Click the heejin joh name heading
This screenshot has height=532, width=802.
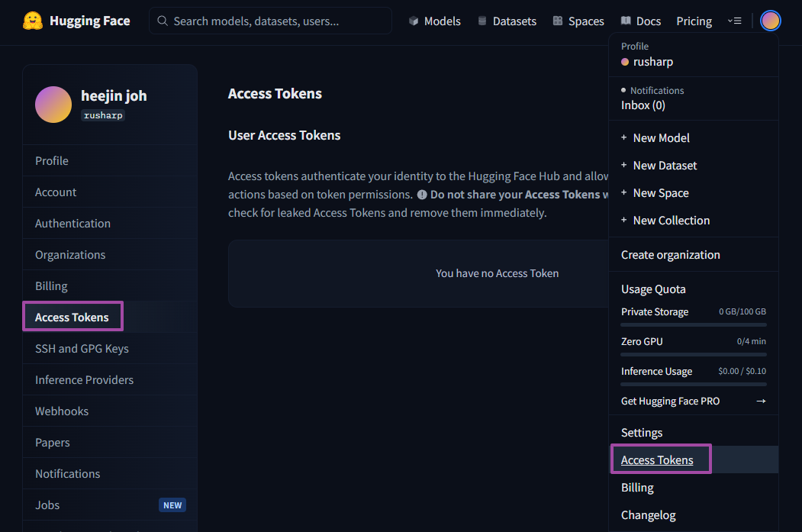pos(114,95)
